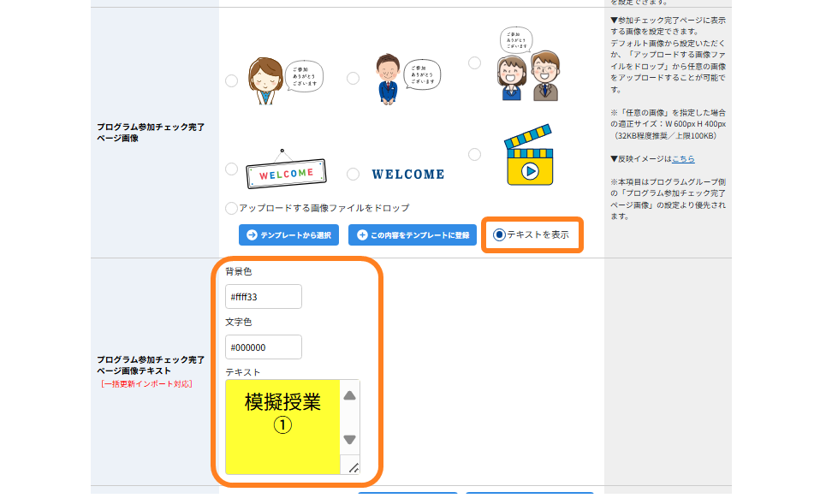Image resolution: width=826 pixels, height=504 pixels.
Task: Click the text area scroll up arrow
Action: click(x=350, y=395)
